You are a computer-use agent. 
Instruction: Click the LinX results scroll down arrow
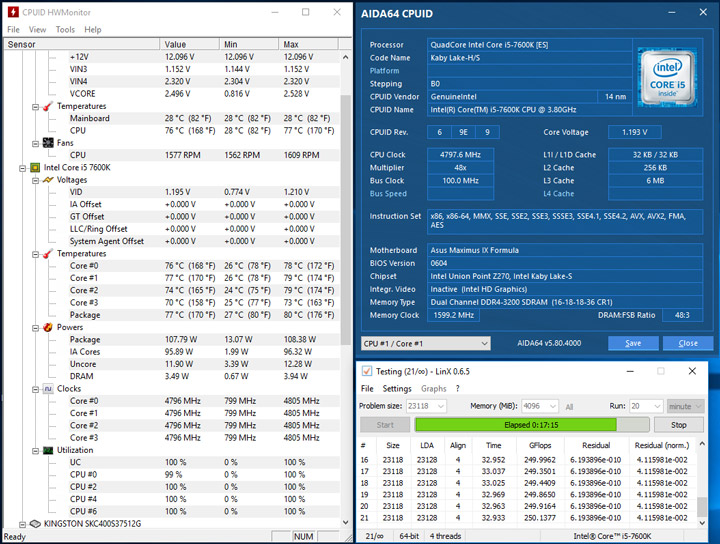(x=702, y=522)
